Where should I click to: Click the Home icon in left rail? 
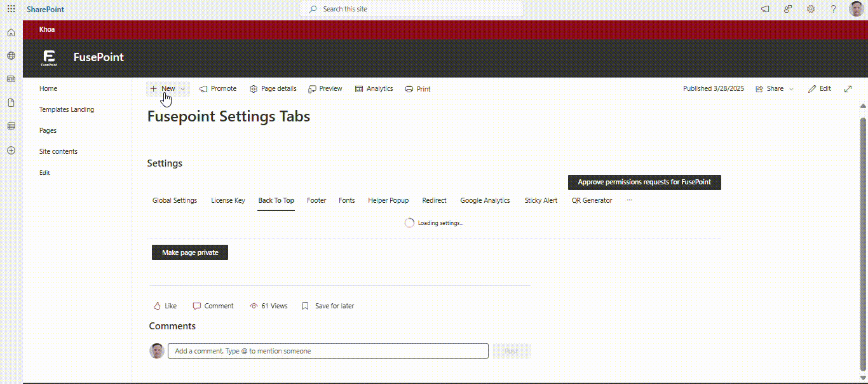pyautogui.click(x=11, y=32)
